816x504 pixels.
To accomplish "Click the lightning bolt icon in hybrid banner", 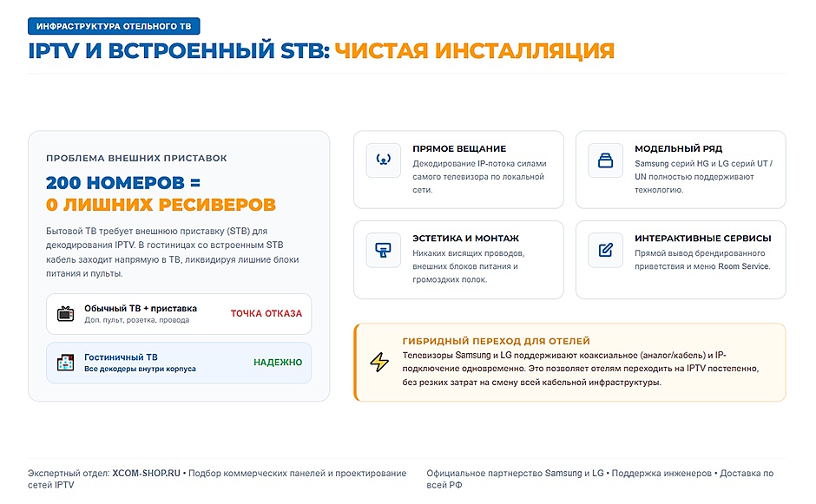I will pos(379,362).
